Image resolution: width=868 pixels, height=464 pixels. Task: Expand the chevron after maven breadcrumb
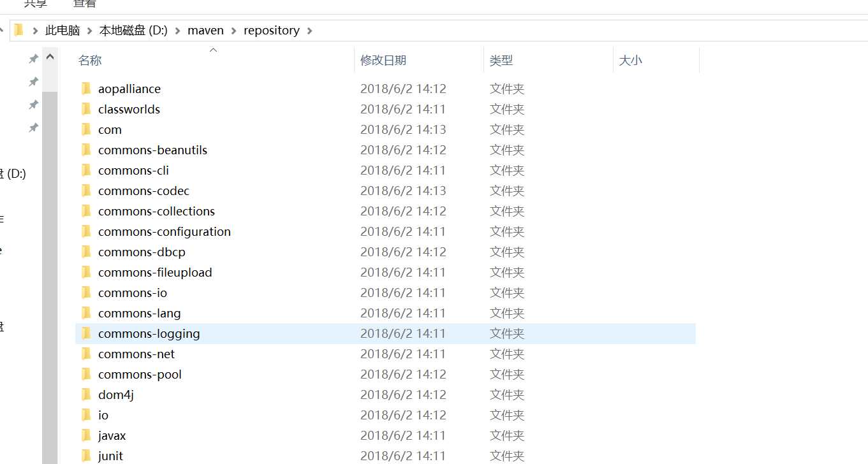tap(233, 31)
